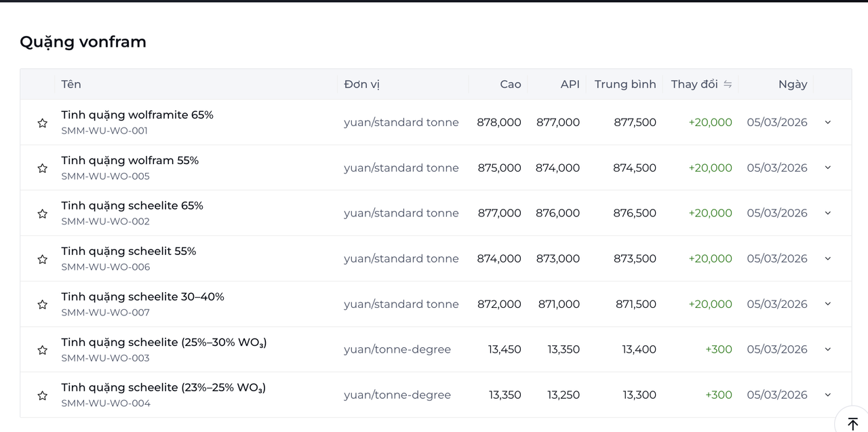Favorite Tinh quặng wolfram 55% with star
Image resolution: width=868 pixels, height=432 pixels.
(x=42, y=168)
